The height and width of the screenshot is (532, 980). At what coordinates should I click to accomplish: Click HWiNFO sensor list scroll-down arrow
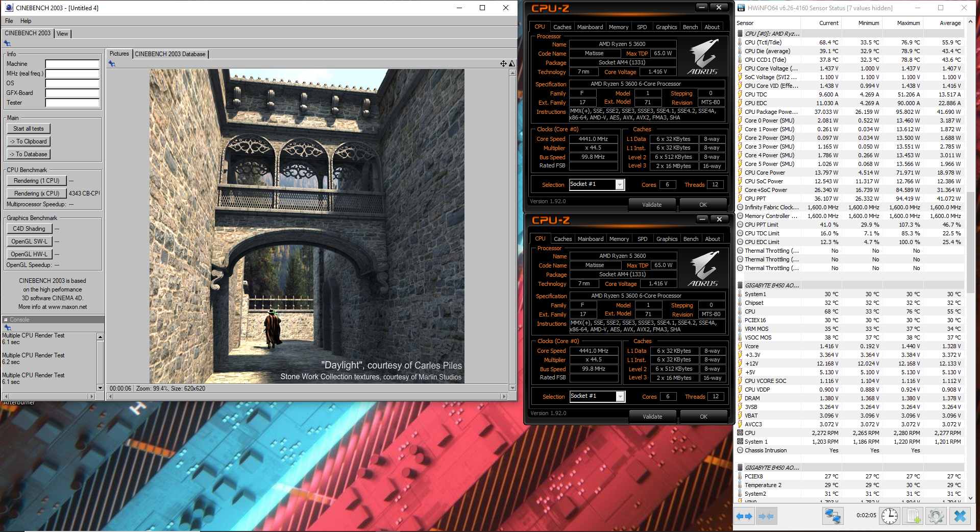[x=970, y=498]
